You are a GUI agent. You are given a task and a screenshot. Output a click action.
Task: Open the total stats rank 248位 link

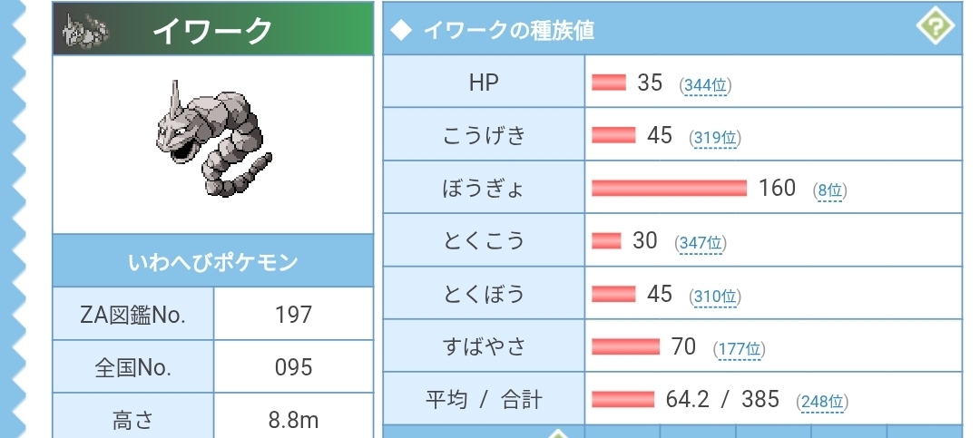tap(823, 402)
